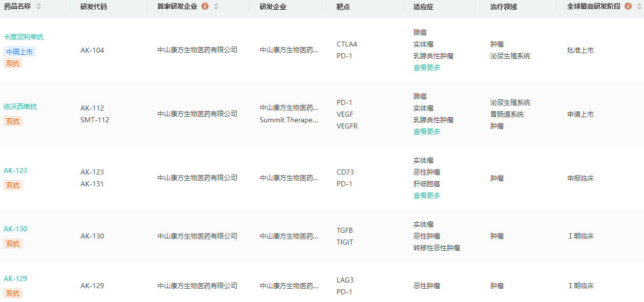Click code AK-112 in 依沃西单抗 row

point(92,108)
